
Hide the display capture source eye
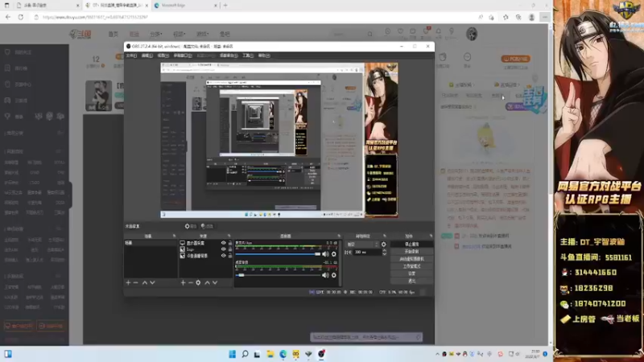coord(224,243)
